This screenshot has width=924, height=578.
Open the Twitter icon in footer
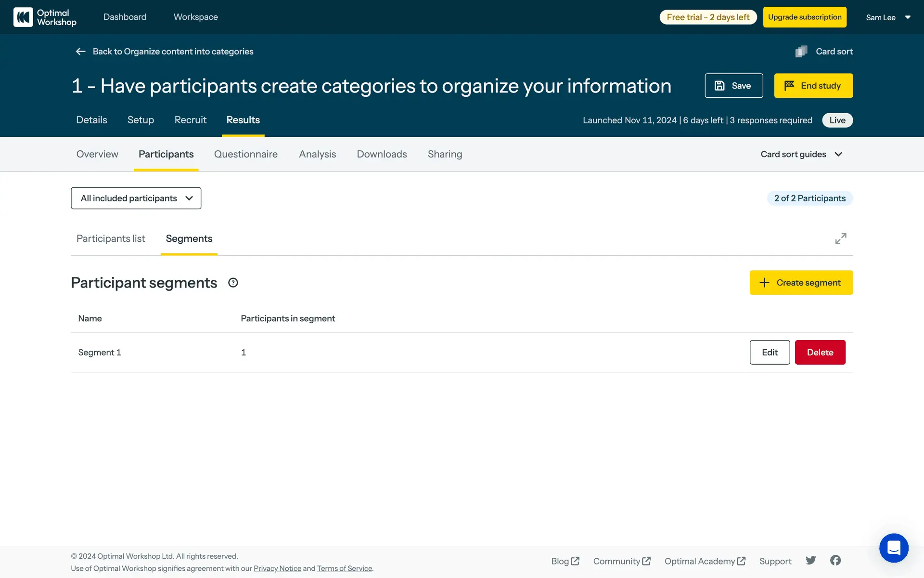point(811,560)
